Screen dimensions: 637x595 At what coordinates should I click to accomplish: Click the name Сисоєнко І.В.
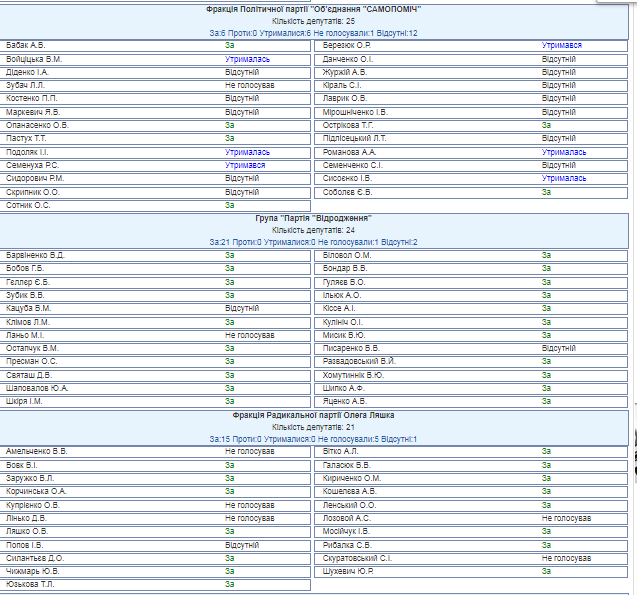coord(347,178)
